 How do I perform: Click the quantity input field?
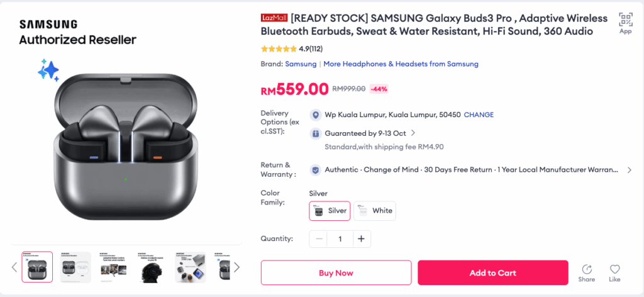[x=340, y=239]
